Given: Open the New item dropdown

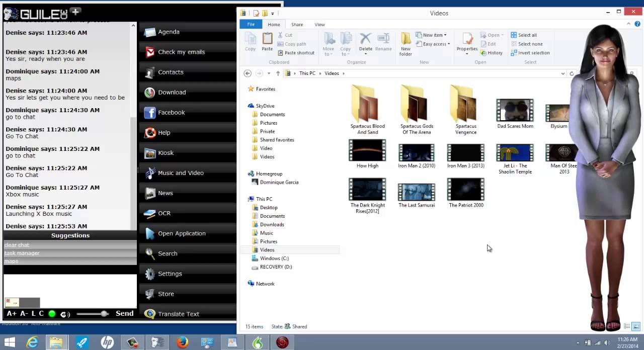Looking at the screenshot, I should pos(431,35).
